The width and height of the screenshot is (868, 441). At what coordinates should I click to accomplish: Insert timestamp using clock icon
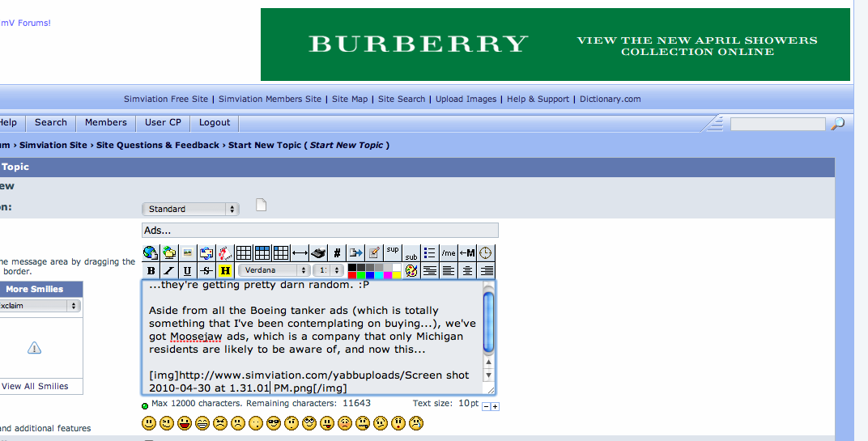(486, 252)
